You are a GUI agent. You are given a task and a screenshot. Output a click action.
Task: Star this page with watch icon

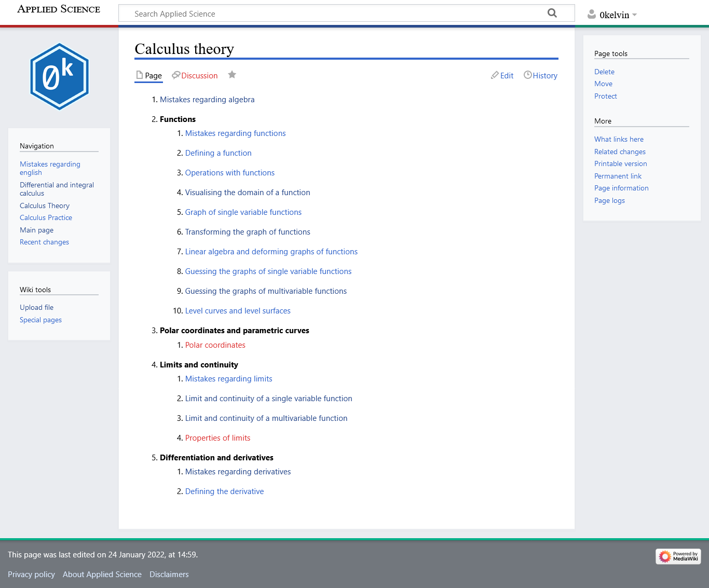click(232, 75)
